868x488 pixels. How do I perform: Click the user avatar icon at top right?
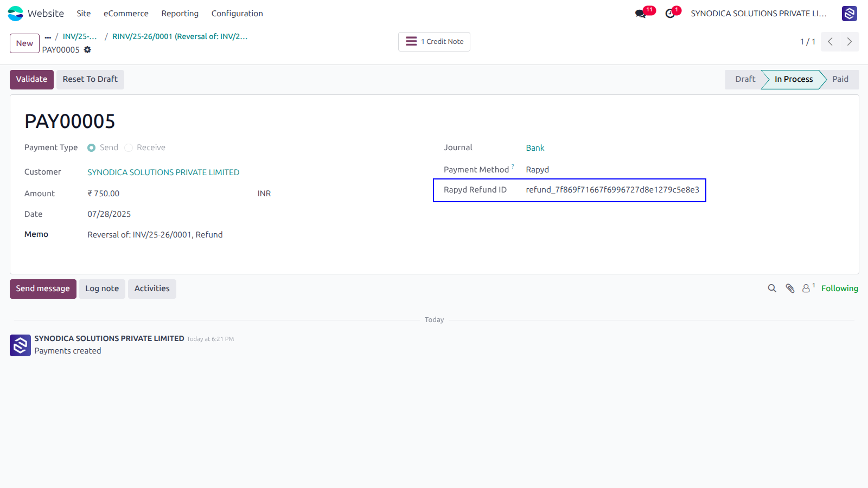point(850,14)
